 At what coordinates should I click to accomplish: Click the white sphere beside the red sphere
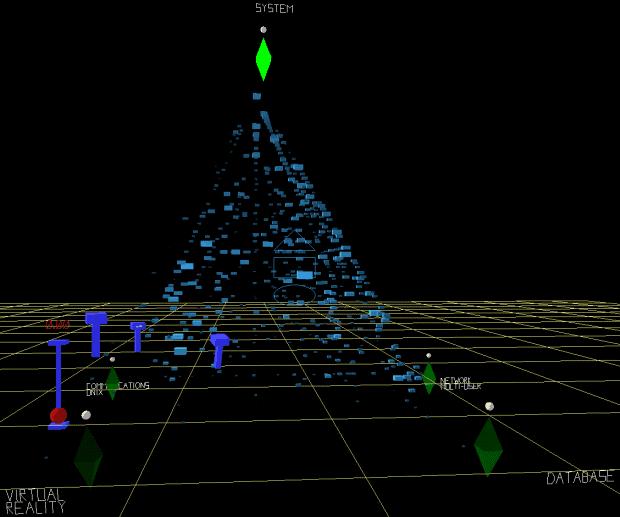86,415
